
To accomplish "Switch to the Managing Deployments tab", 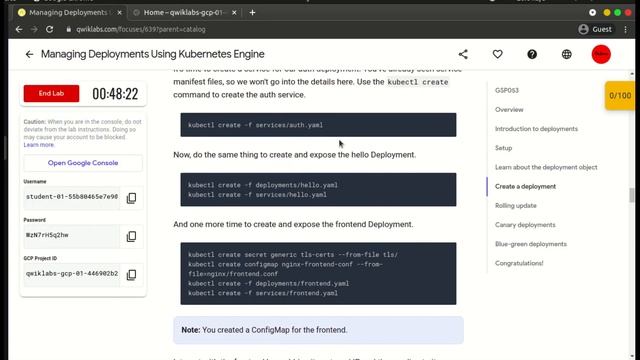I will pos(68,13).
